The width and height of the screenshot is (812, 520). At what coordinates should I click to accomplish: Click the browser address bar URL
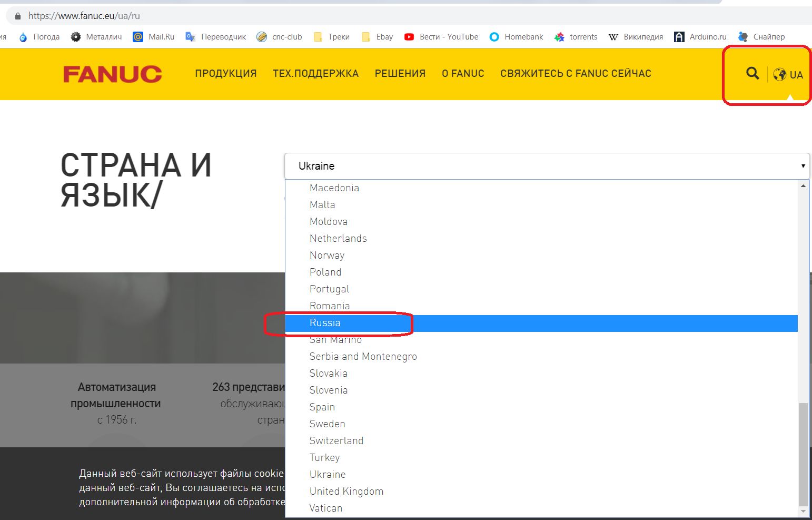tap(84, 16)
